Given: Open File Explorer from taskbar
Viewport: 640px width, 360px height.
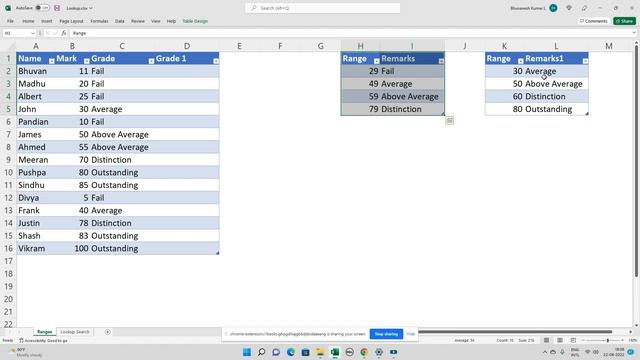Looking at the screenshot, I should [x=320, y=352].
